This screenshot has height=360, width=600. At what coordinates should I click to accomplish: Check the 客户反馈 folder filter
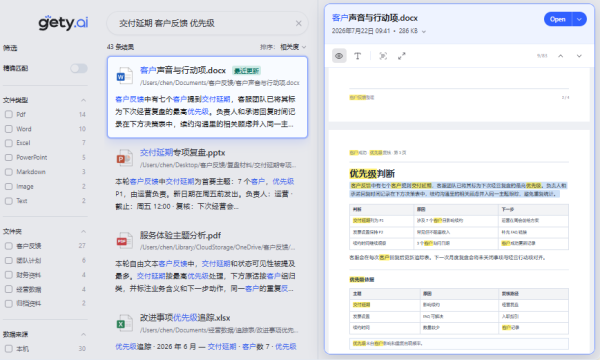pyautogui.click(x=8, y=246)
